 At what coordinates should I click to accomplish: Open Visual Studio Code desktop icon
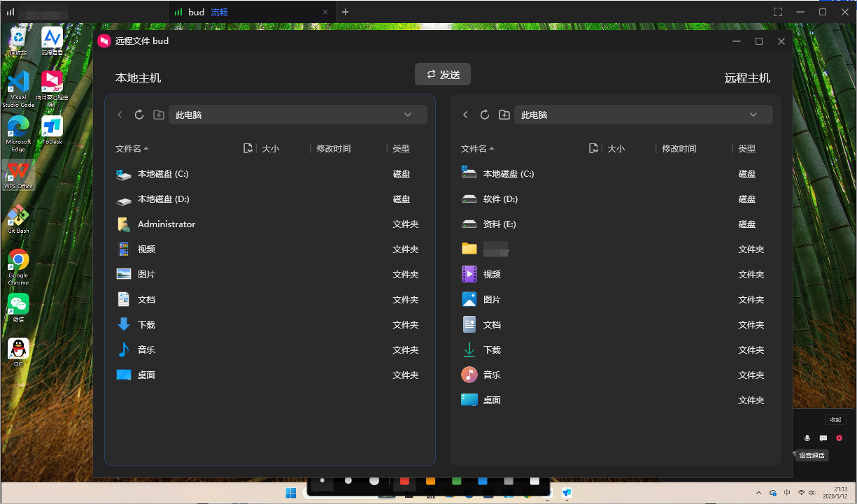pos(18,89)
